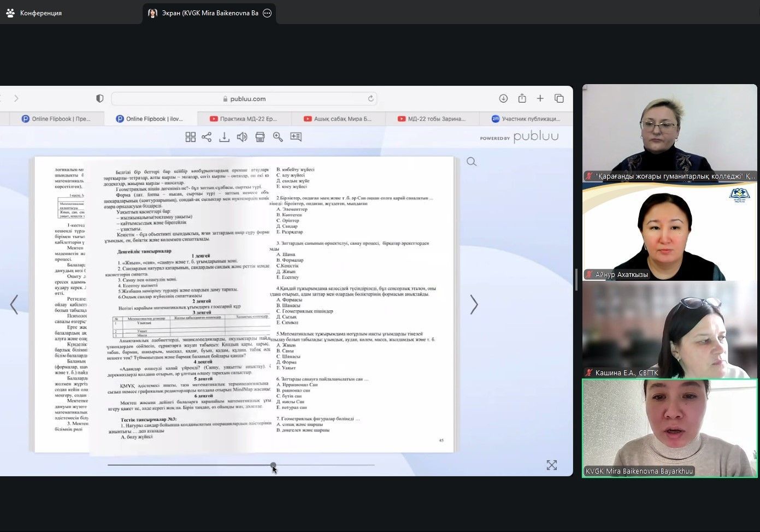Print the flipbook via printer icon
Image resolution: width=760 pixels, height=532 pixels.
click(x=260, y=137)
